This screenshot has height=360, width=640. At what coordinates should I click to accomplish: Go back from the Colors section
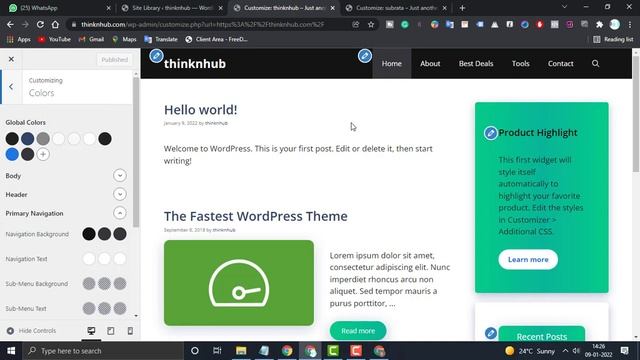(11, 87)
